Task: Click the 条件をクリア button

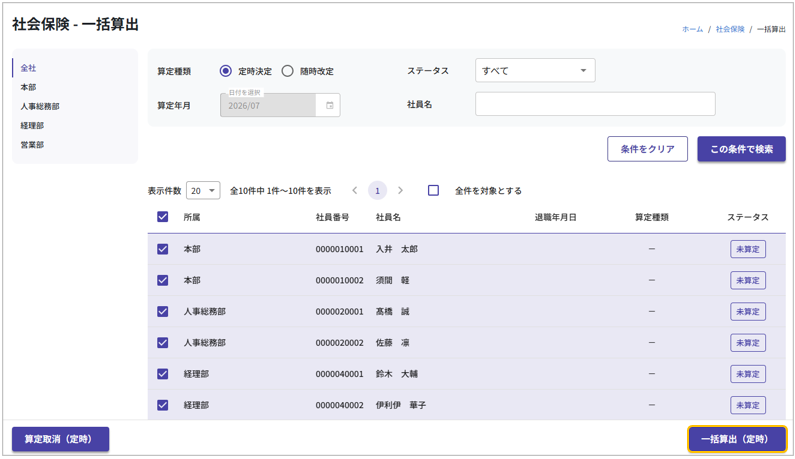Action: 647,149
